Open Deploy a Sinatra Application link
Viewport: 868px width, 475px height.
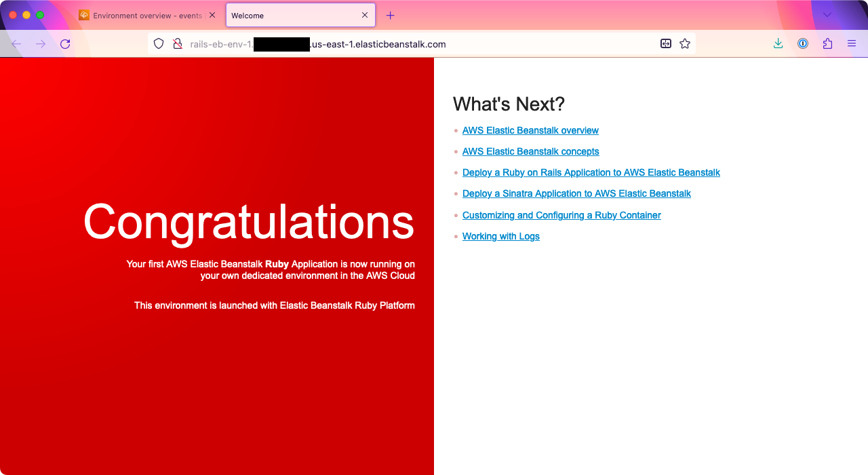point(576,193)
